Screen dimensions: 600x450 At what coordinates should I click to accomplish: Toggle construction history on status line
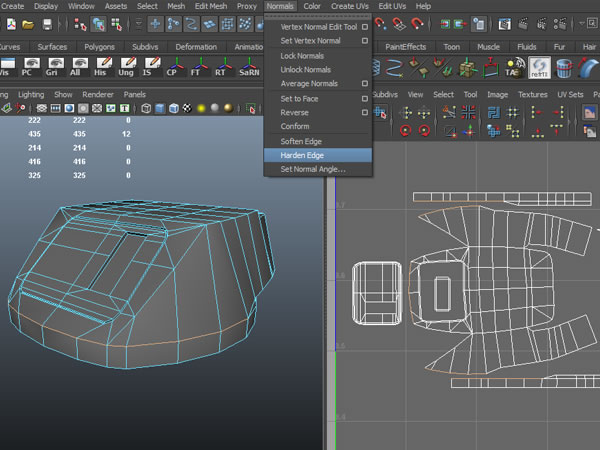click(x=478, y=24)
